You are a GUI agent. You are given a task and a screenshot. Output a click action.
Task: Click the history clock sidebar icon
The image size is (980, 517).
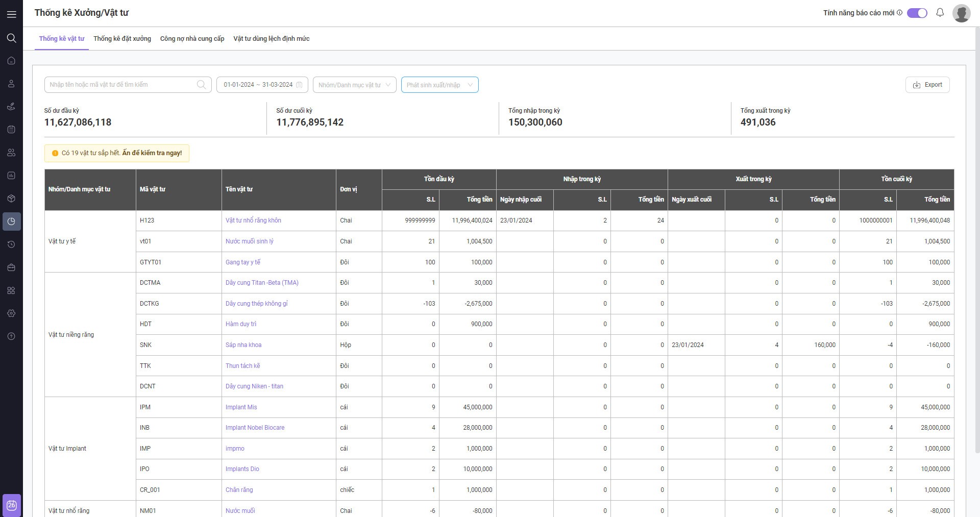pyautogui.click(x=11, y=244)
